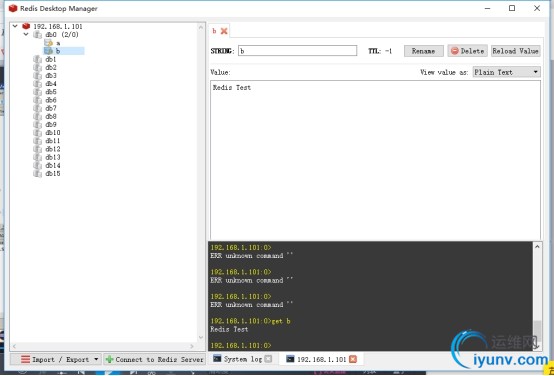This screenshot has height=376, width=554.
Task: Select the b key tab
Action: tap(214, 31)
